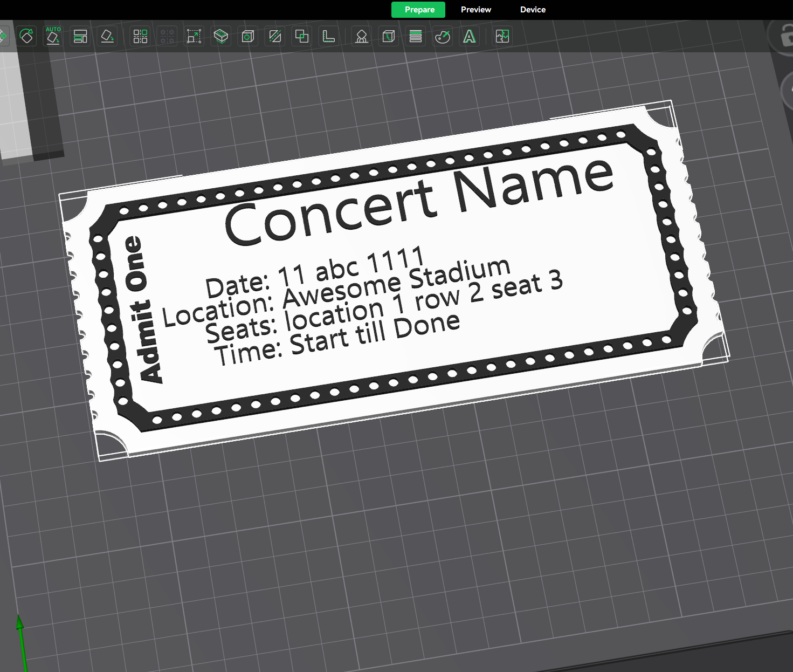Select the Concert Name ticket model
Viewport: 793px width, 672px height.
click(x=394, y=280)
